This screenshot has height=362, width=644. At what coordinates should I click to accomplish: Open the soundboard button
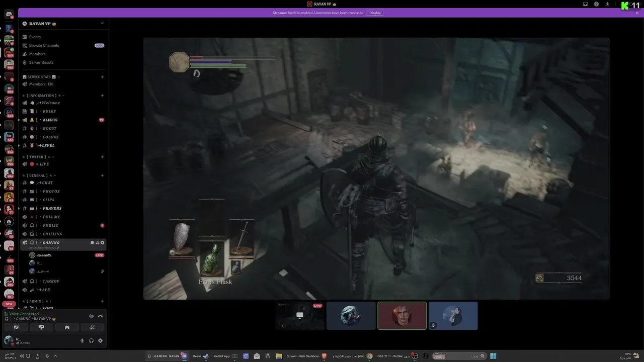click(92, 327)
